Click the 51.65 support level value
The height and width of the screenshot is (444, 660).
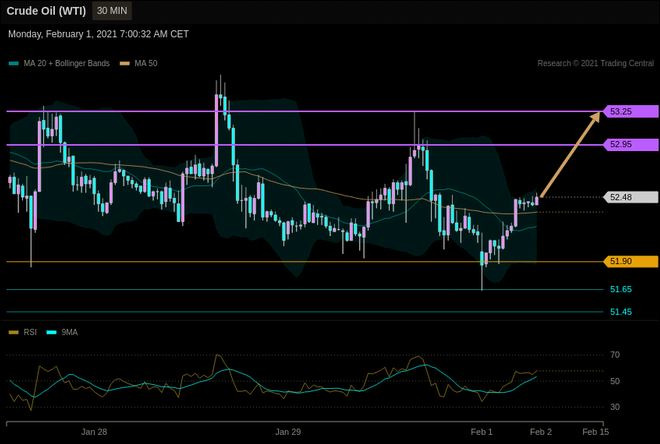(x=621, y=289)
